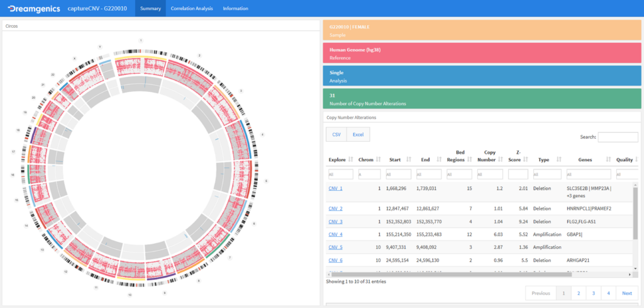Click sort arrows on the Genes column

[609, 159]
